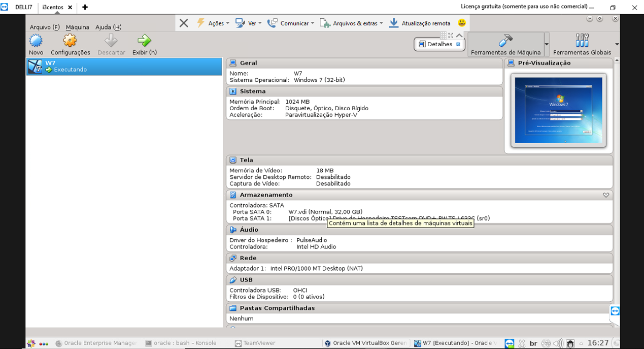Viewport: 644px width, 349px height.
Task: Switch to the i3centos session tab
Action: [x=53, y=7]
